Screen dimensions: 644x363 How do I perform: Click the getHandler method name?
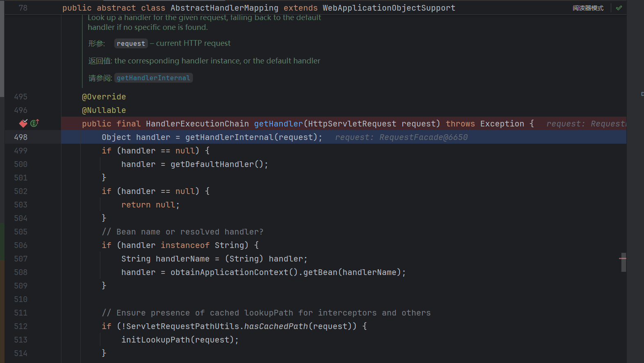click(278, 124)
